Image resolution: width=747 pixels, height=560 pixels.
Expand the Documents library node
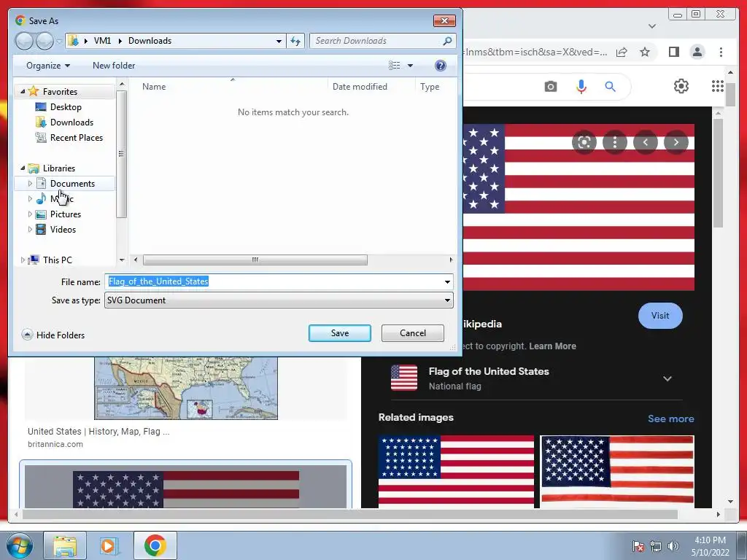point(30,183)
